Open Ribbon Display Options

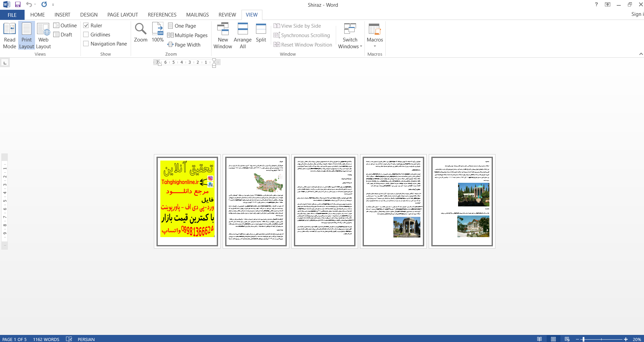click(x=608, y=5)
